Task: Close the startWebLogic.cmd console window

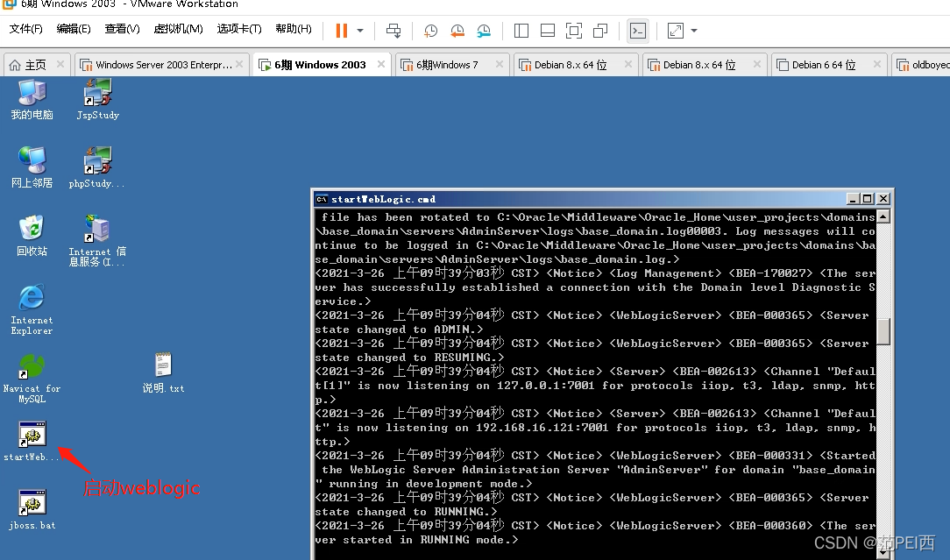Action: (883, 199)
